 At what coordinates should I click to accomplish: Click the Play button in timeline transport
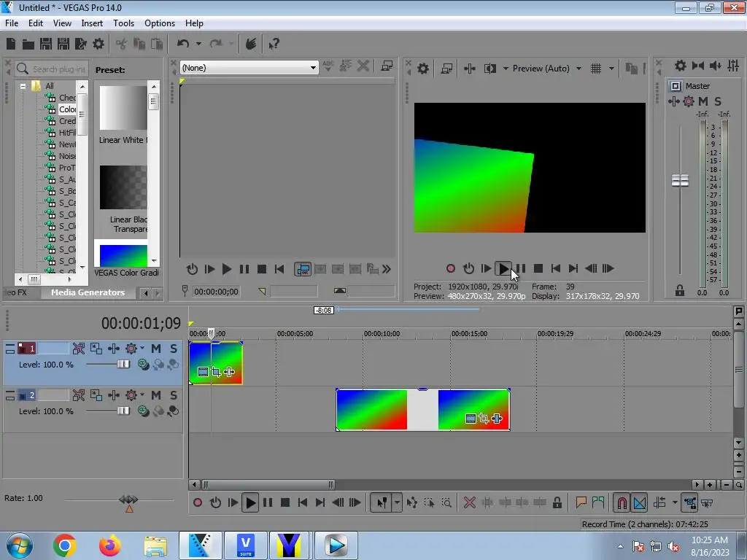250,502
